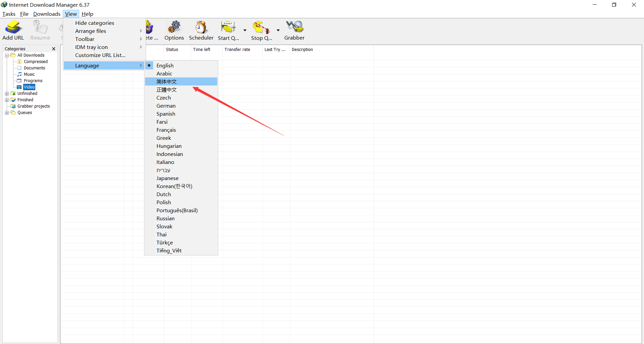Switch language to 简体中文

(181, 82)
